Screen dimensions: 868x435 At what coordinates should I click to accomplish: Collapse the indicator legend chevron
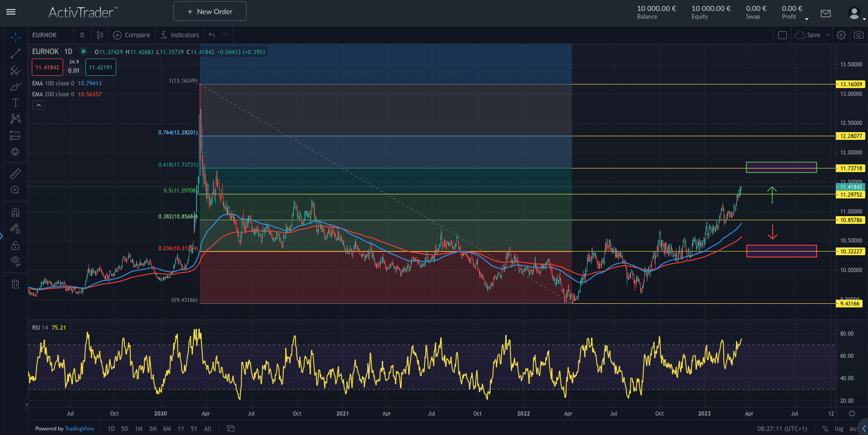pos(39,105)
